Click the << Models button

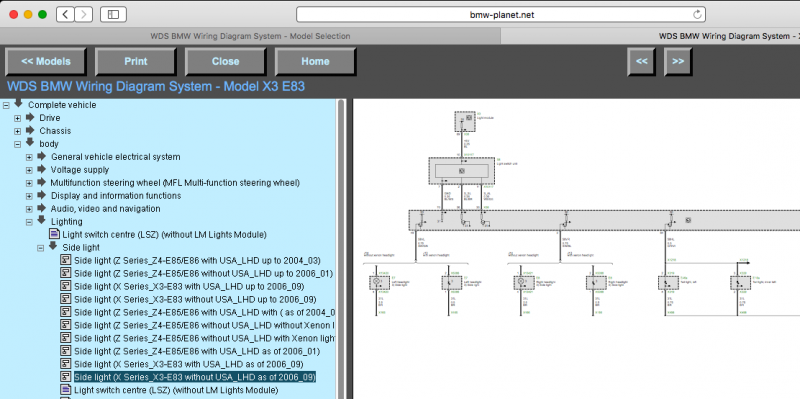pos(45,62)
